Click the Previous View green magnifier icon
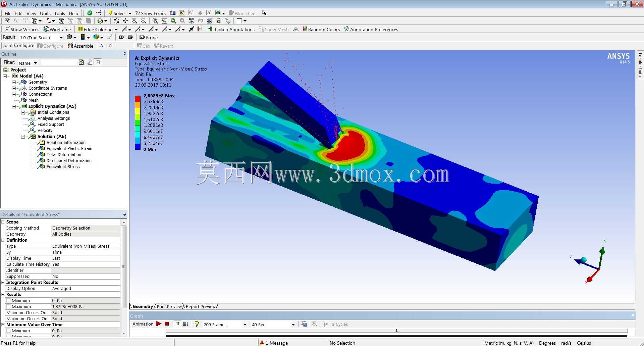Viewport: 644px width, 346px height. [173, 21]
